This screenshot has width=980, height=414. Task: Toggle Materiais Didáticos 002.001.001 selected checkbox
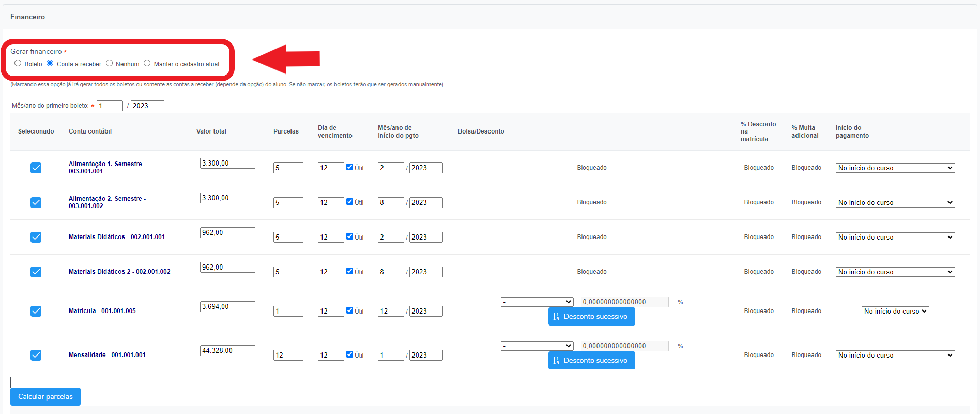click(x=36, y=237)
